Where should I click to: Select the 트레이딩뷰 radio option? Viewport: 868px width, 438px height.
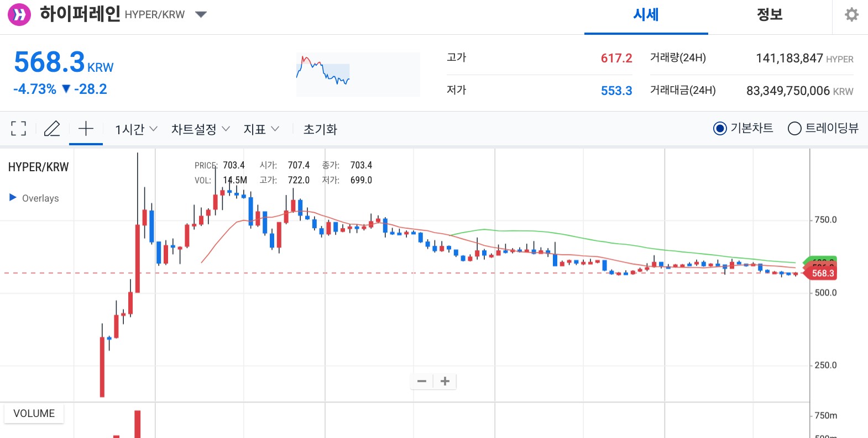[823, 128]
